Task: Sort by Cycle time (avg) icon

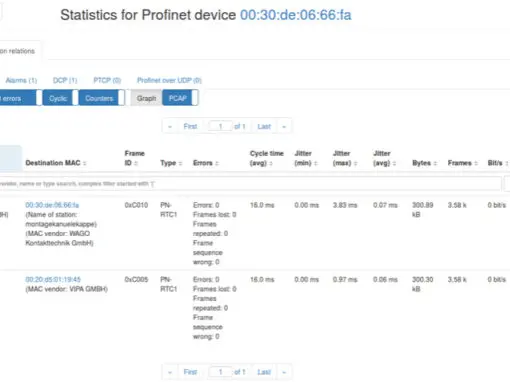Action: pyautogui.click(x=271, y=163)
